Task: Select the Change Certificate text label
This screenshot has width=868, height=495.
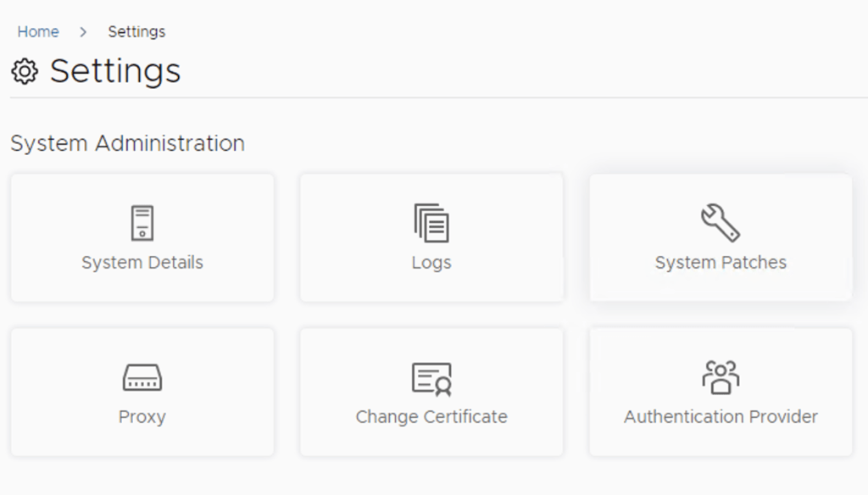Action: coord(431,417)
